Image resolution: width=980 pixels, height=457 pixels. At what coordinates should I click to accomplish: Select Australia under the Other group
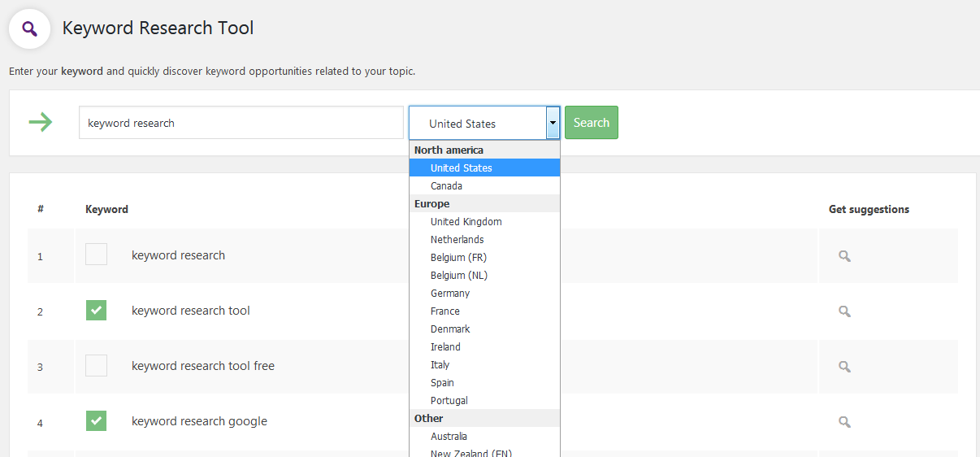(x=449, y=437)
